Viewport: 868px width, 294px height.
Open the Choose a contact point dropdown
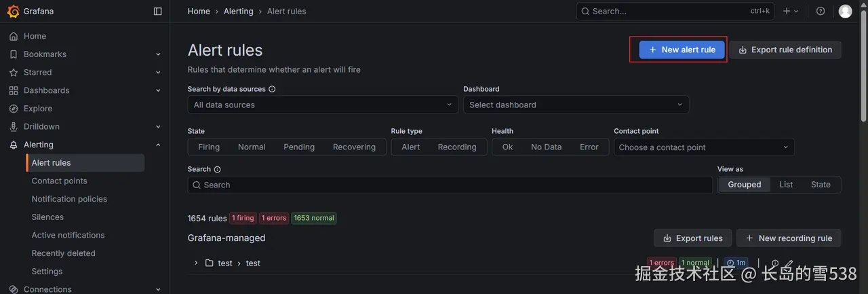click(x=704, y=147)
